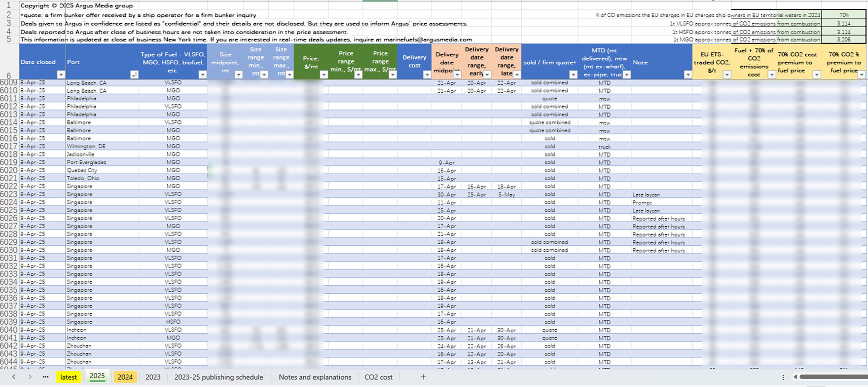Image resolution: width=868 pixels, height=387 pixels.
Task: Open the sorted Port column filter button
Action: [x=134, y=75]
